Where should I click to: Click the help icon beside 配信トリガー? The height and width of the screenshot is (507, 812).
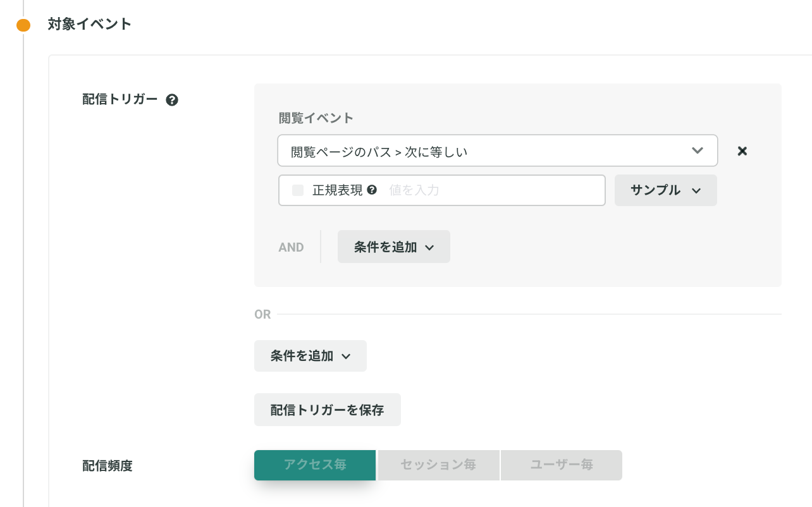171,100
